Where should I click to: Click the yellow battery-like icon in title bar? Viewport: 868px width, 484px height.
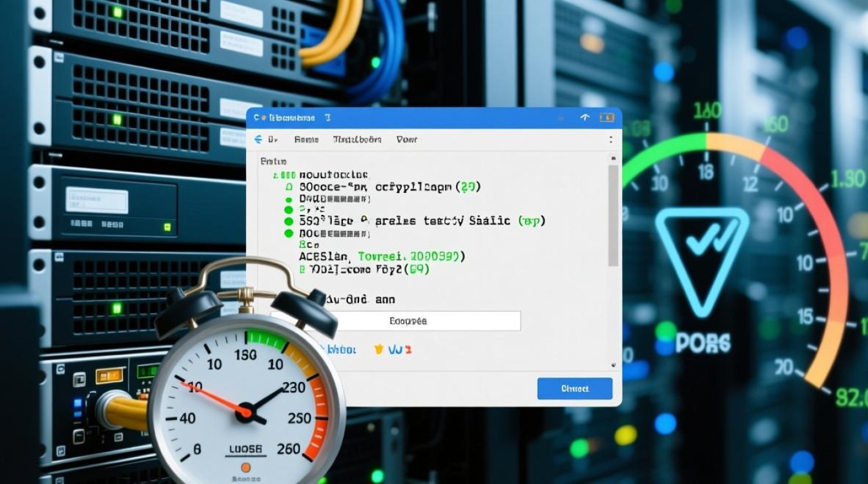pyautogui.click(x=606, y=117)
